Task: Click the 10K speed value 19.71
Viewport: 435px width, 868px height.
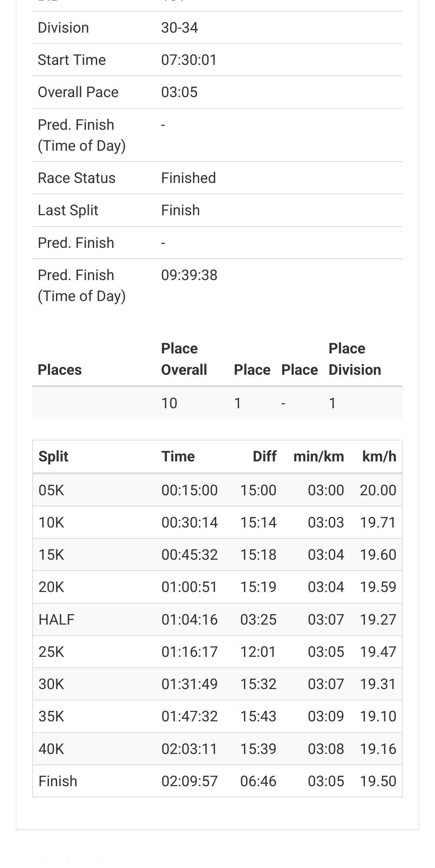Action: (378, 522)
